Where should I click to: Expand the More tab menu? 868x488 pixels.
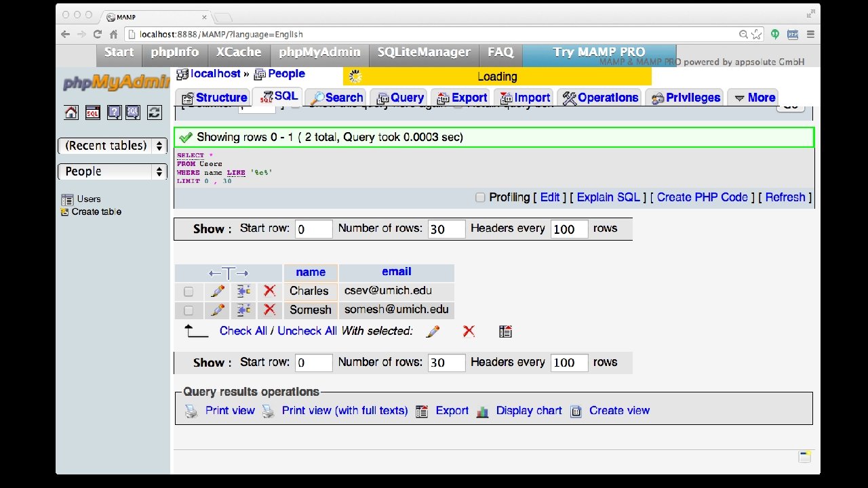point(755,98)
